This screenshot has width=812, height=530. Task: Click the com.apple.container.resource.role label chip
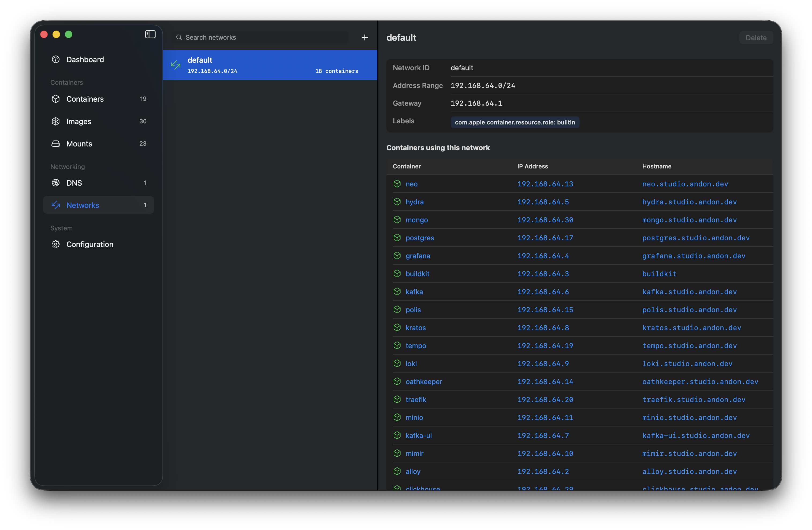point(515,122)
